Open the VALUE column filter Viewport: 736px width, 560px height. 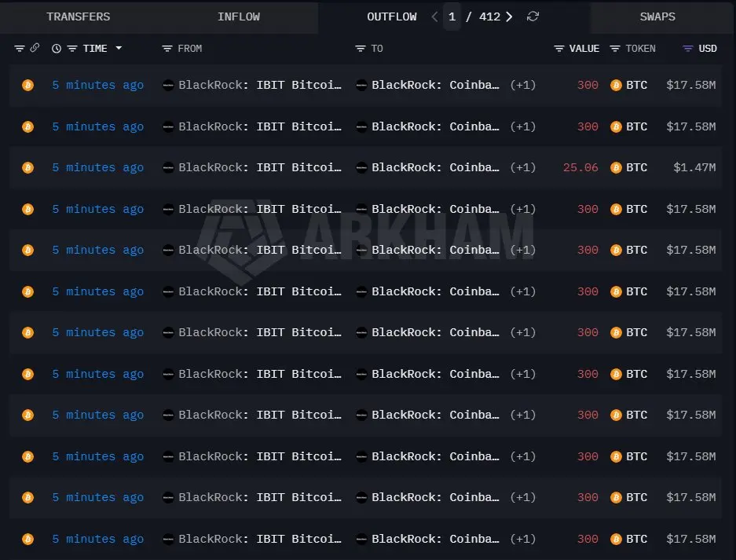(x=559, y=49)
